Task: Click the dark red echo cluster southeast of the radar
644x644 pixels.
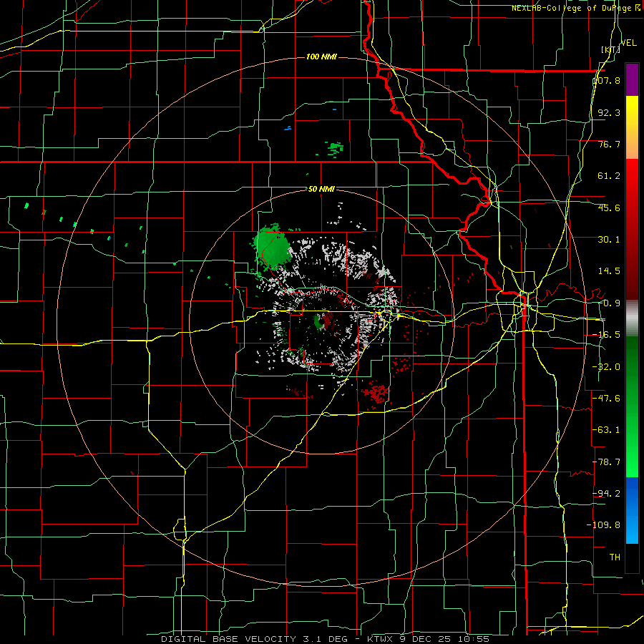Action: click(x=374, y=392)
